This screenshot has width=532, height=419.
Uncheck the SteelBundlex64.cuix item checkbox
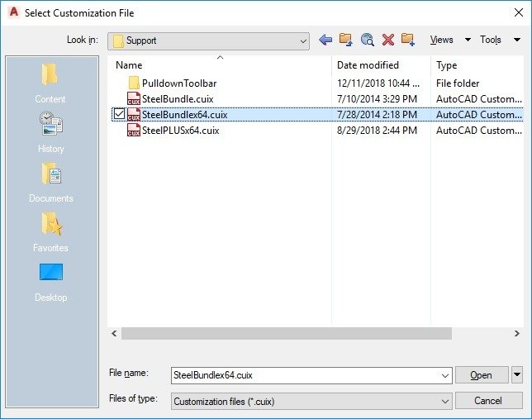(119, 114)
